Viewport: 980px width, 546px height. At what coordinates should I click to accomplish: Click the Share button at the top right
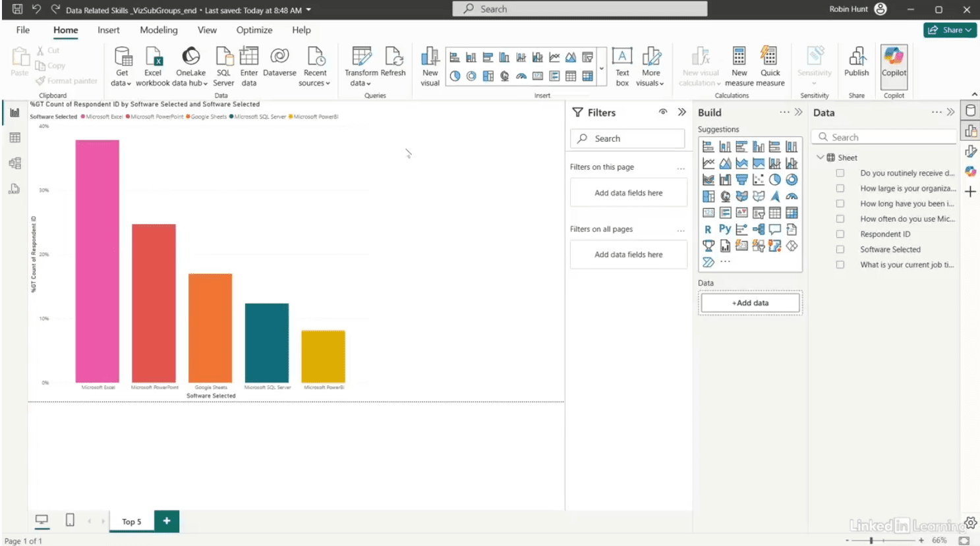pyautogui.click(x=950, y=30)
